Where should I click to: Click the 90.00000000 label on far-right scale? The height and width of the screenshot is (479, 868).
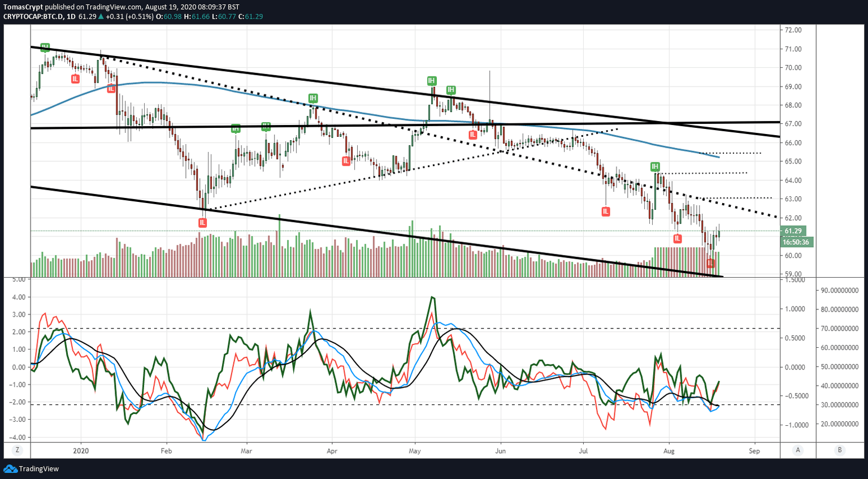[840, 291]
